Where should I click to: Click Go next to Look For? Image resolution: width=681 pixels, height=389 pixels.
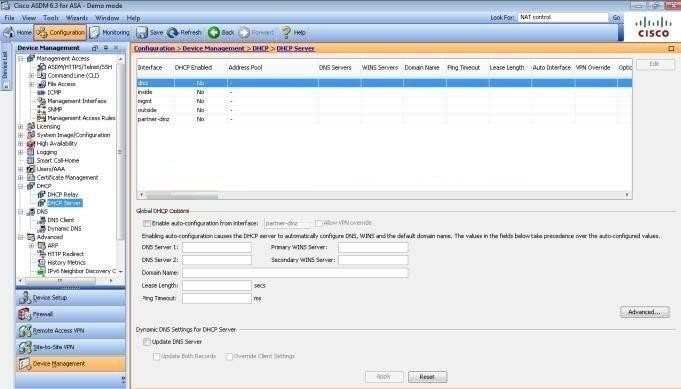pyautogui.click(x=616, y=17)
